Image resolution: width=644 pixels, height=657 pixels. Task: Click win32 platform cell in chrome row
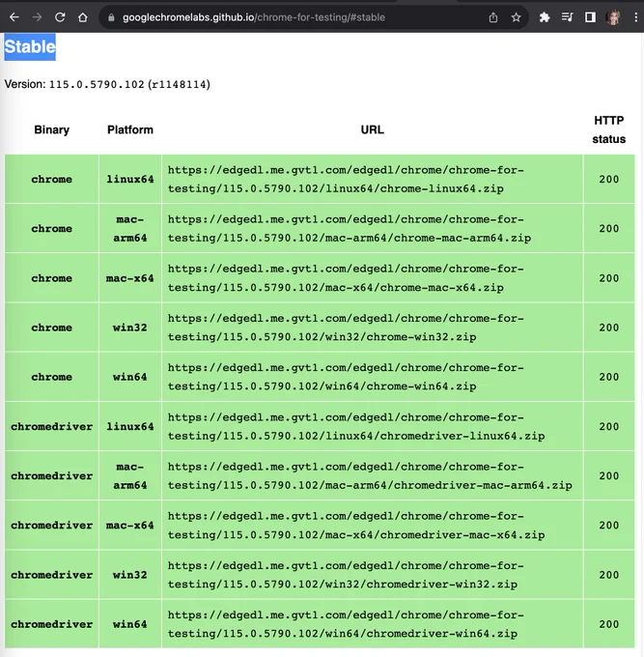pos(130,328)
